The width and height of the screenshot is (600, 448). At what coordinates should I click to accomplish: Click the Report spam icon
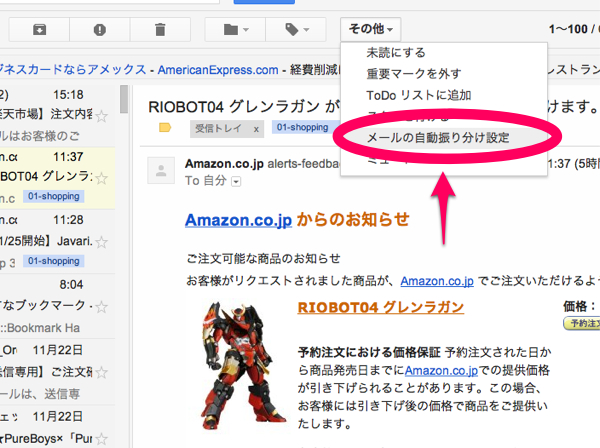(99, 29)
